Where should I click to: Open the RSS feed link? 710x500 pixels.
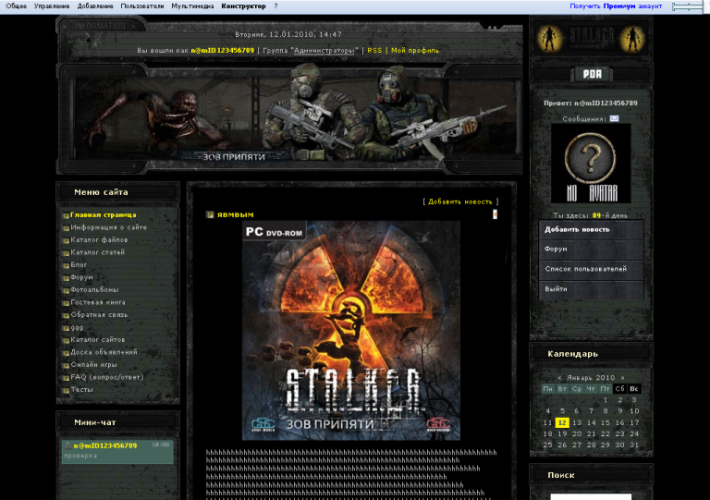coord(374,50)
